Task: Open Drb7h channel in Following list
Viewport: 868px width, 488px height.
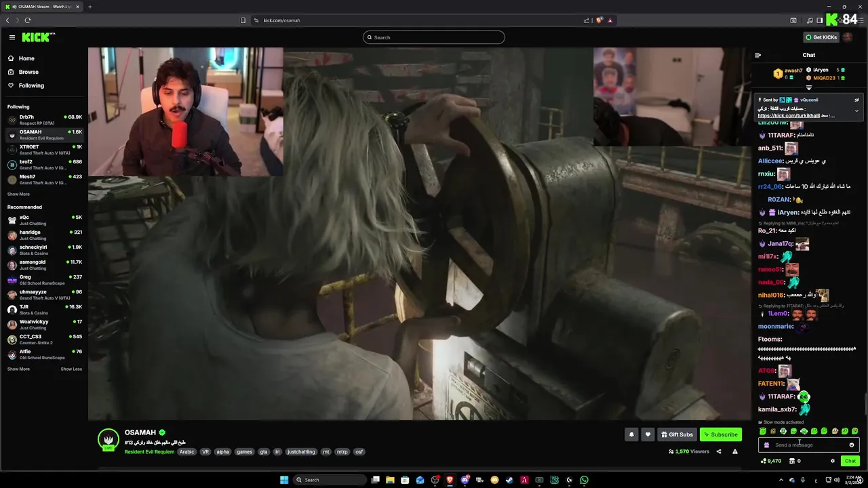Action: click(x=44, y=120)
